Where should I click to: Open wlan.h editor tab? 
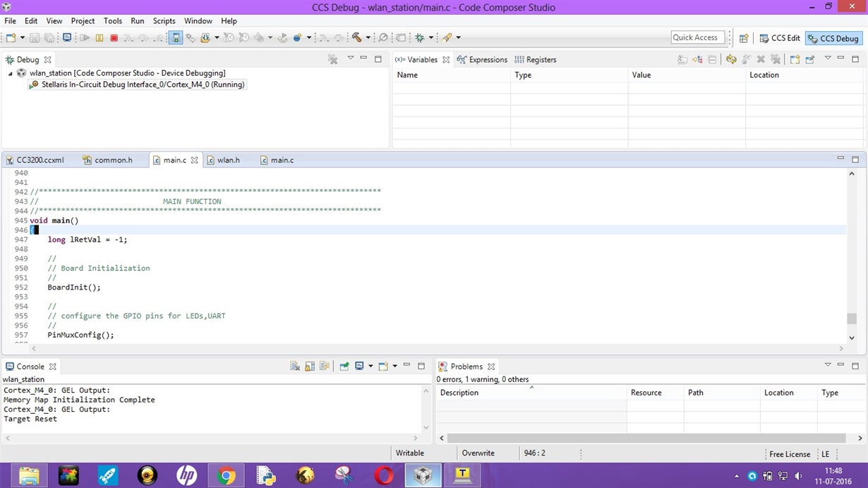223,160
